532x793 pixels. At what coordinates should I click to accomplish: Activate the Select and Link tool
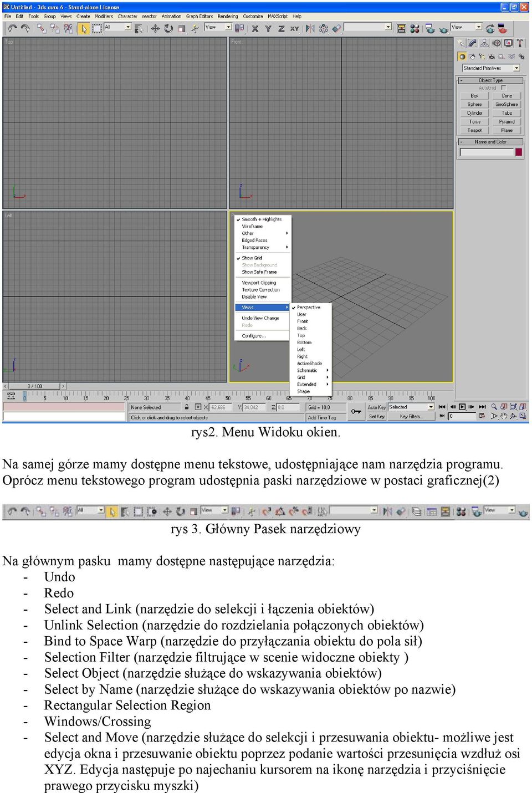click(42, 28)
